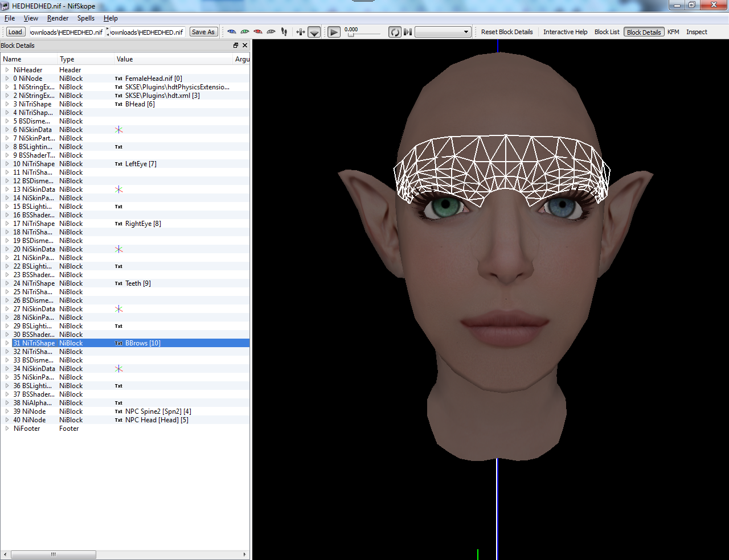
Task: Expand the 31 NiTriShape BBrows row
Action: coord(7,343)
